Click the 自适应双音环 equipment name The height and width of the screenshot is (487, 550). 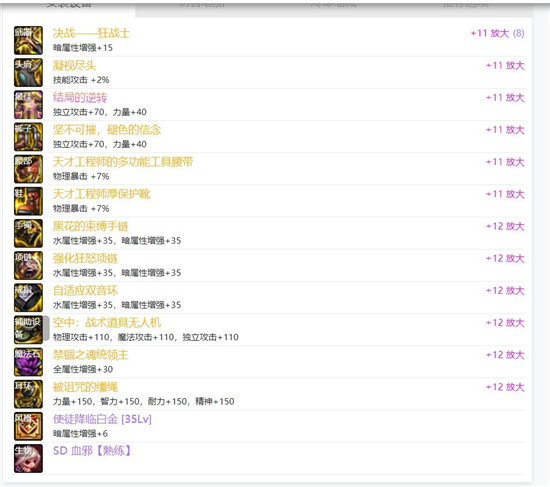pyautogui.click(x=85, y=291)
